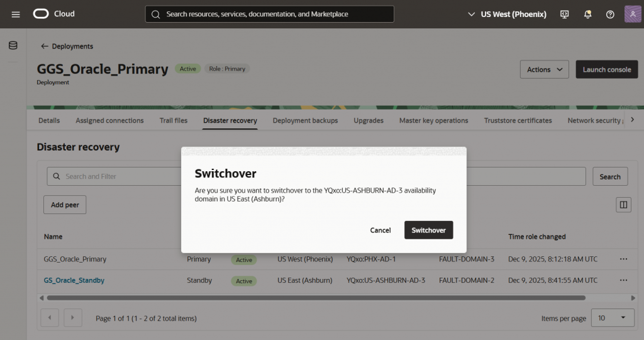This screenshot has height=340, width=644.
Task: Click the US East (Ashburn) table cell
Action: coord(305,280)
